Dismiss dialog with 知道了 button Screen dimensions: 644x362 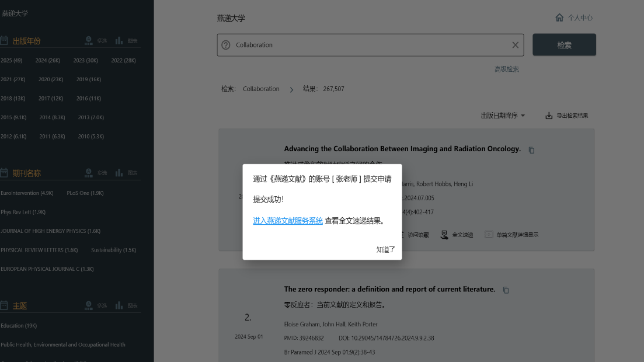coord(385,249)
